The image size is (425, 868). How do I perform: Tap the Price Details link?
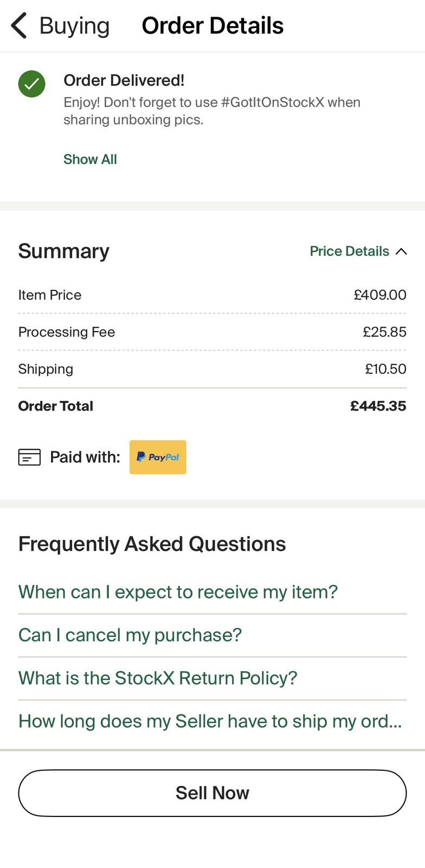click(350, 251)
